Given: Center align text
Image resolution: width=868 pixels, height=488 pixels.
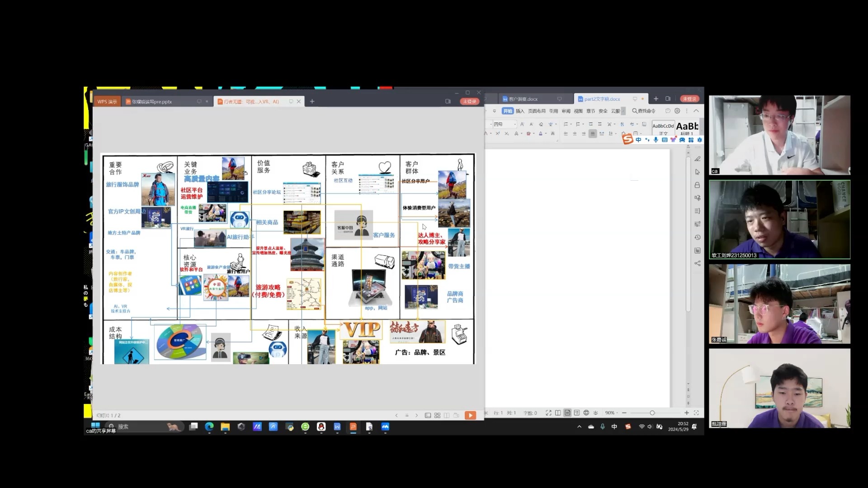Looking at the screenshot, I should 575,134.
